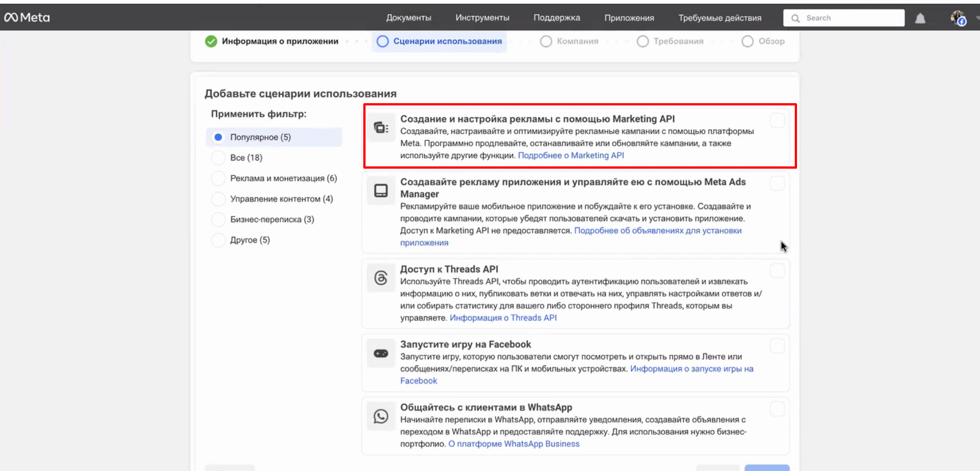Check the Marketing API use case checkbox
The height and width of the screenshot is (471, 980).
click(x=777, y=120)
